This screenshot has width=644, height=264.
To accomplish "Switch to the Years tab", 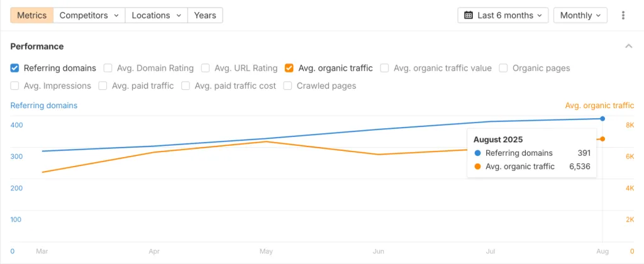I will click(205, 15).
